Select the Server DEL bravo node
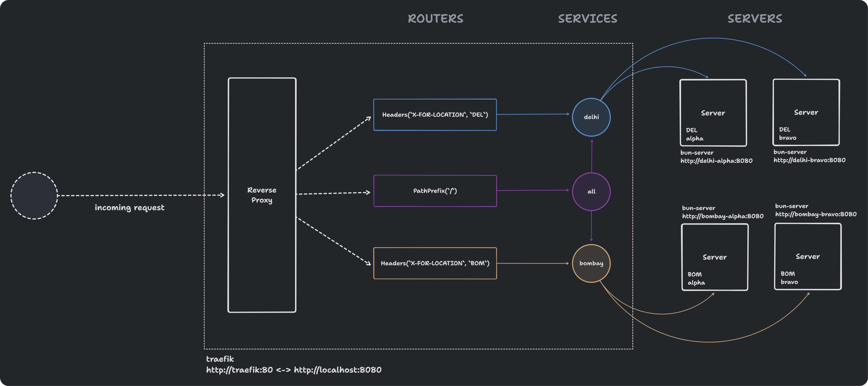The height and width of the screenshot is (386, 868). tap(806, 112)
